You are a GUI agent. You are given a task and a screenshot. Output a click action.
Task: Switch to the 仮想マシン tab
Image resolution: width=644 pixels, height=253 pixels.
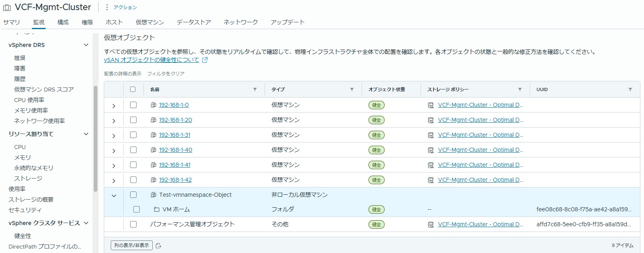click(150, 22)
